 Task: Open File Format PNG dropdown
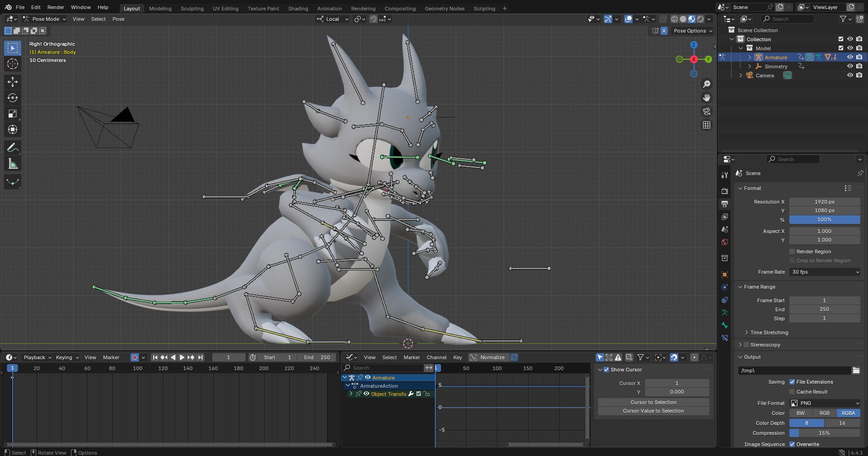pyautogui.click(x=825, y=403)
